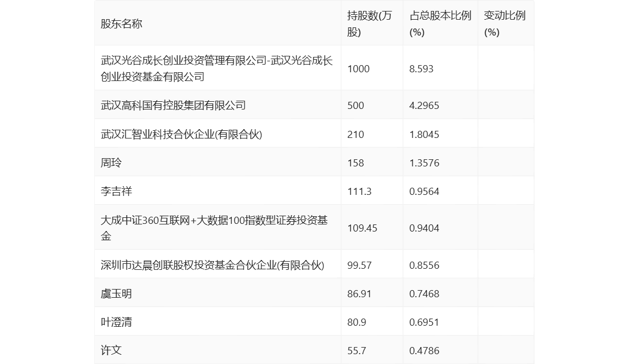
Task: Select the 占总股本比例(%) column header
Action: click(x=440, y=24)
